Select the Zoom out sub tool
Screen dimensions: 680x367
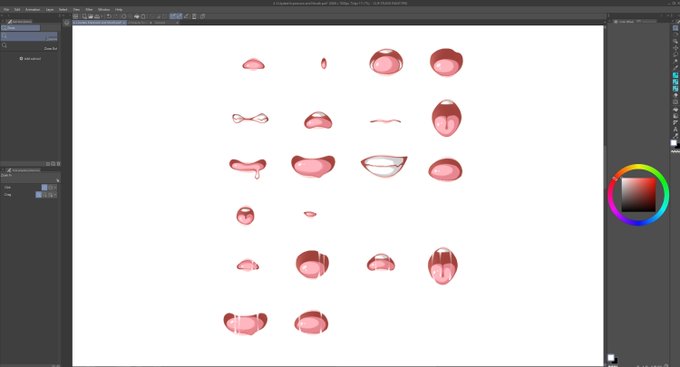[29, 46]
